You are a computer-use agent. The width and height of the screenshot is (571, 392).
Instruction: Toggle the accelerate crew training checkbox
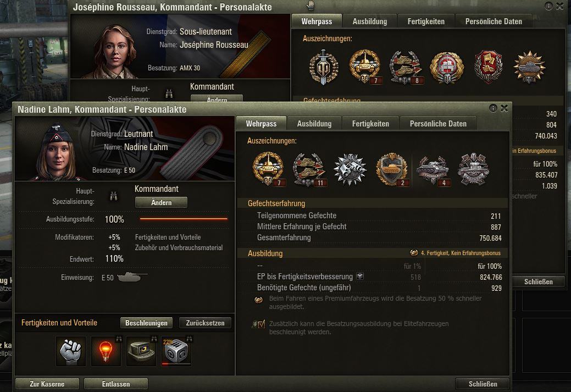tap(262, 324)
